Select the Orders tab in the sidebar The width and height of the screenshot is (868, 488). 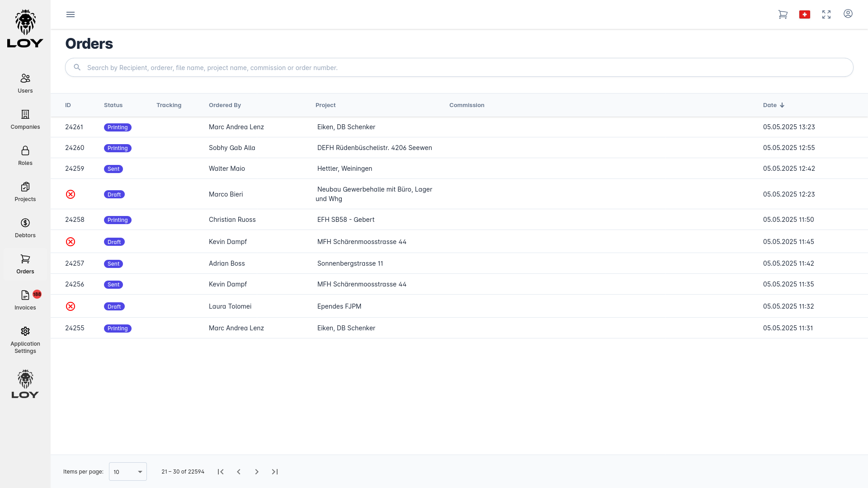click(x=25, y=263)
